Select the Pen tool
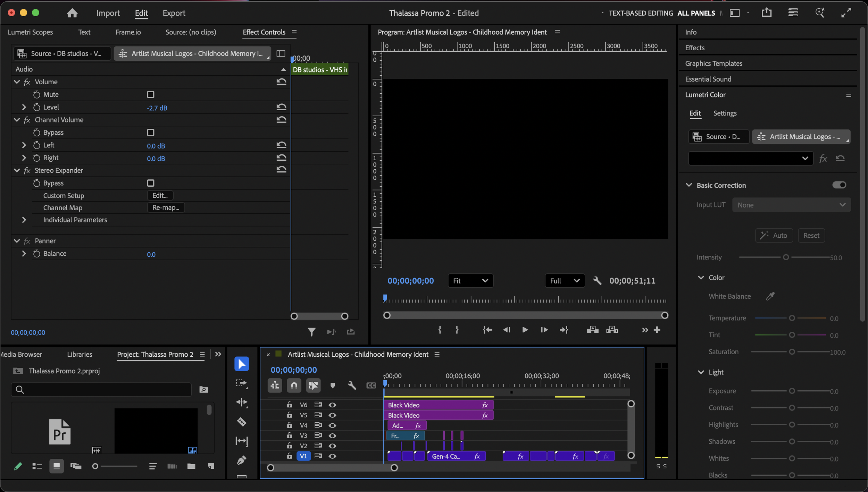Screen dimensions: 868x492 coord(242,460)
